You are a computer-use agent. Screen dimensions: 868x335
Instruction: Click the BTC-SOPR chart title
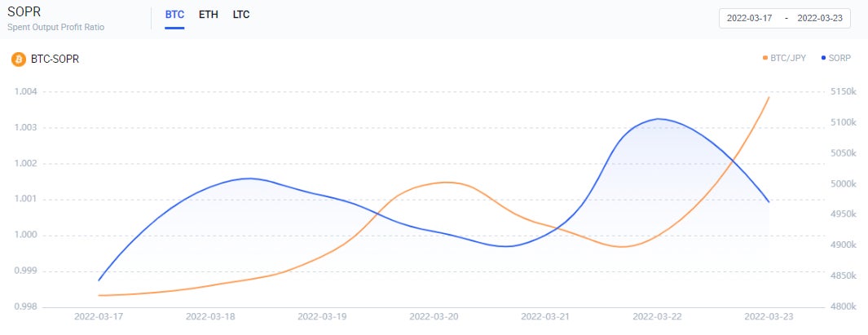55,60
